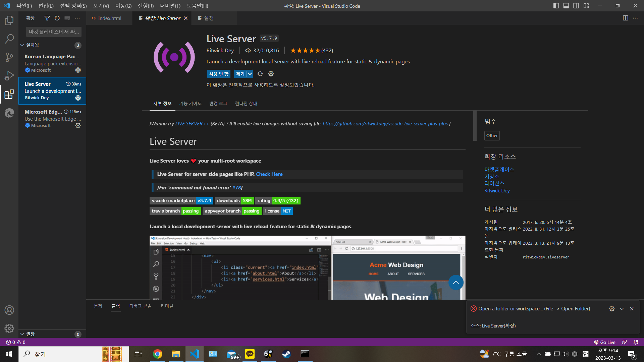
Task: Click the status bar feedback icon
Action: [624, 342]
